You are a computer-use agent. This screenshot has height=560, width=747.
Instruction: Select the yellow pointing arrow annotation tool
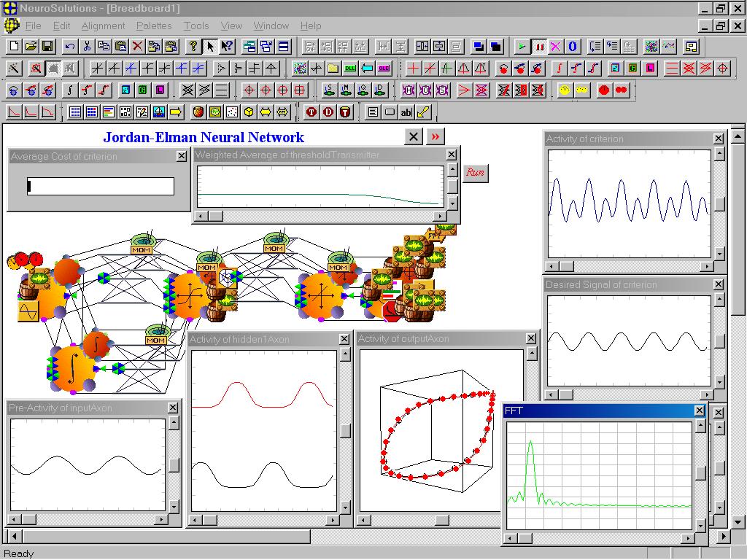423,112
